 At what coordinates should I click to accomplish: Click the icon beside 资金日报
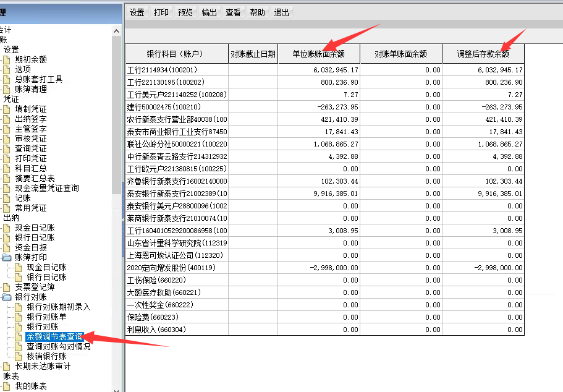[x=6, y=247]
